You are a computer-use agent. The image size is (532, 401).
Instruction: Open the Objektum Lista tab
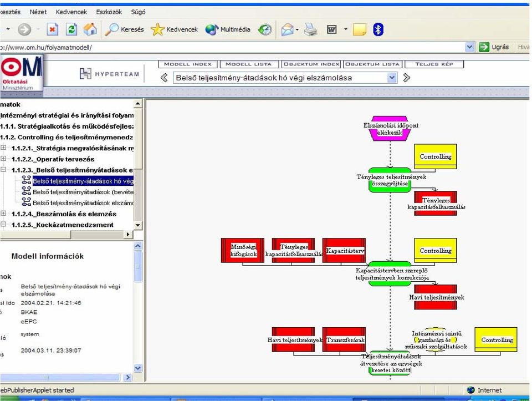pyautogui.click(x=372, y=64)
